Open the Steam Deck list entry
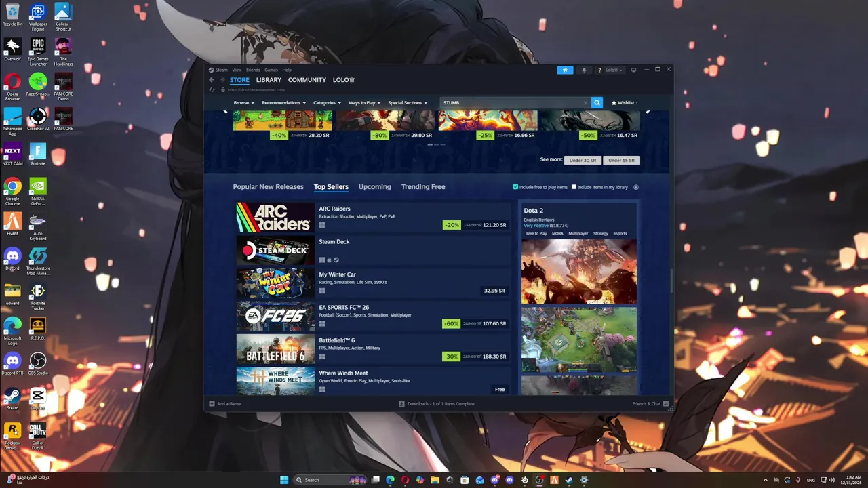The width and height of the screenshot is (868, 488). pos(373,250)
